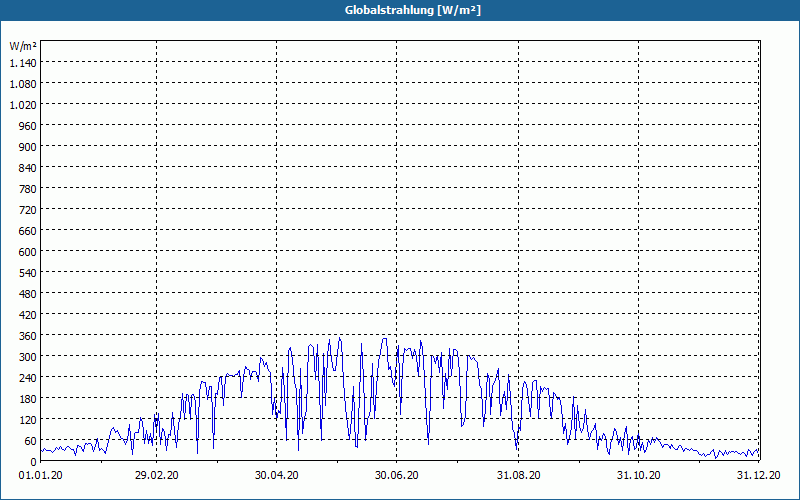Screen dimensions: 800x500
Task: Click the 180 y-axis label
Action: (29, 399)
